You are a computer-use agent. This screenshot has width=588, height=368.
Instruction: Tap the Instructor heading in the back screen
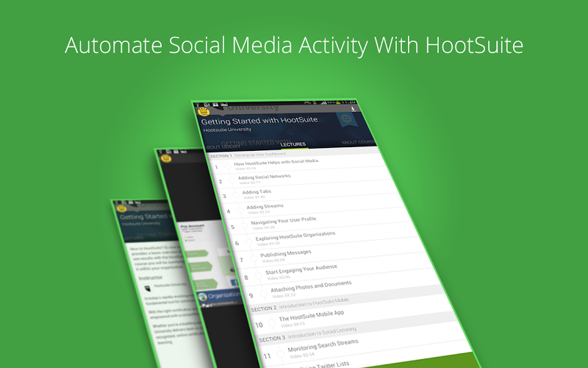(151, 278)
